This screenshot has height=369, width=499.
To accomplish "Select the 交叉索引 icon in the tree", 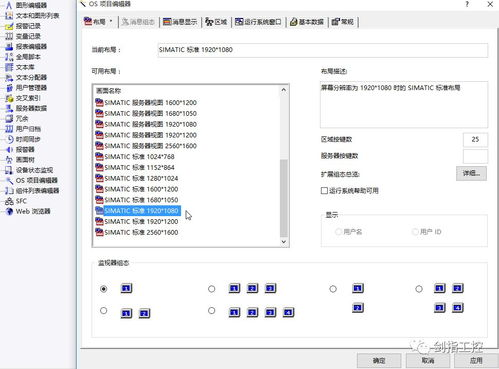I will 9,98.
